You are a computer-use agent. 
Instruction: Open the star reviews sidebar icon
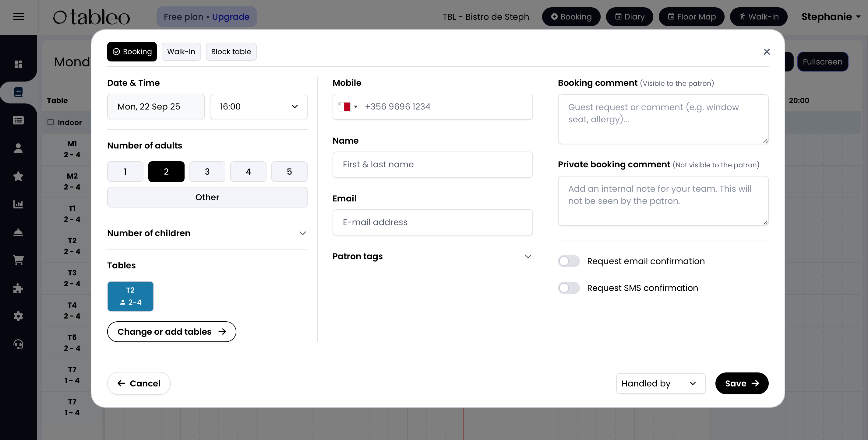tap(18, 176)
